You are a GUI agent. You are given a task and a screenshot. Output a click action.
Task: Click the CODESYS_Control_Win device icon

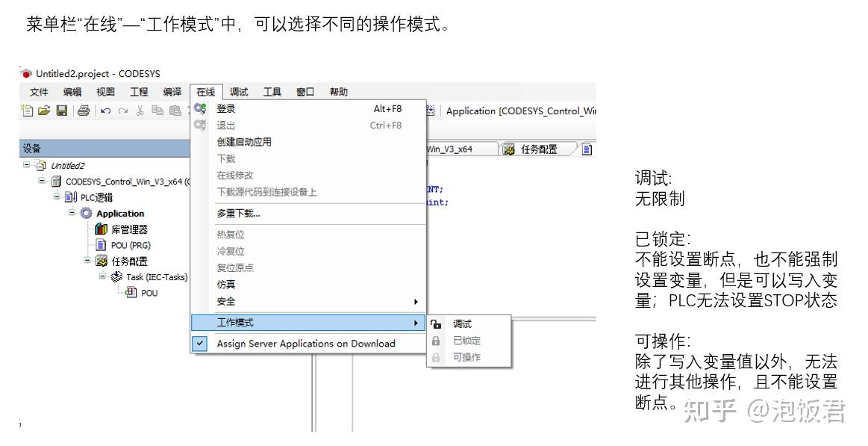[57, 182]
